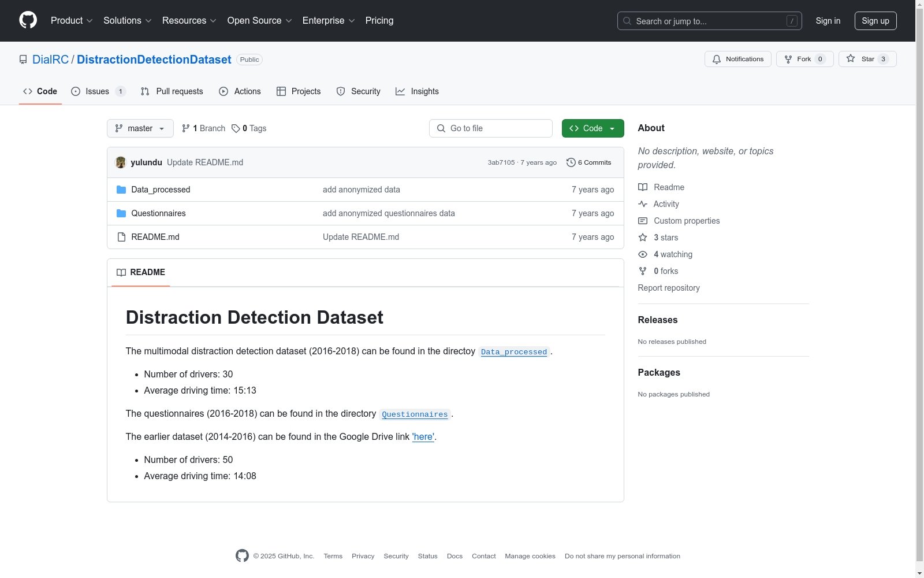Open the DialRC organization link

tap(51, 60)
